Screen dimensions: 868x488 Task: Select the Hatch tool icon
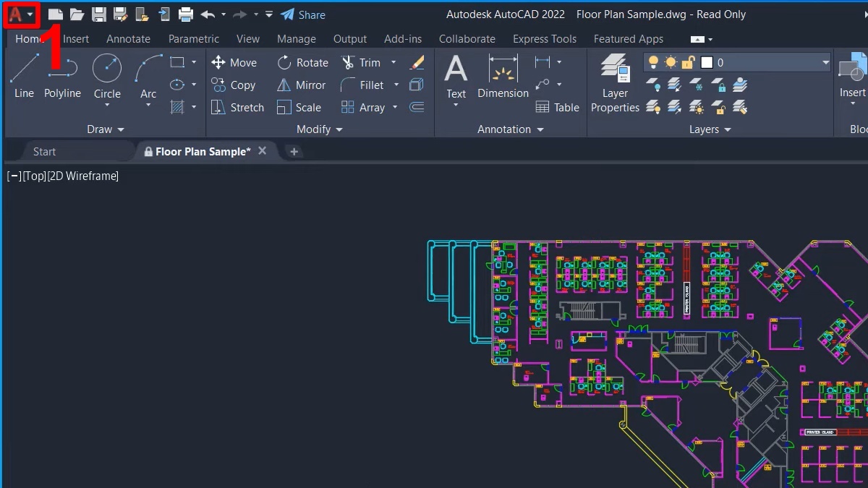pos(177,107)
